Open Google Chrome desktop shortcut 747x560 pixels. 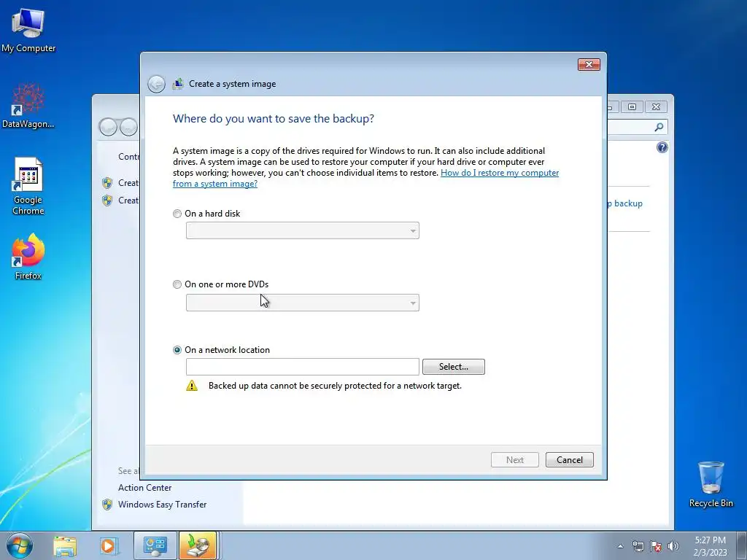point(28,186)
